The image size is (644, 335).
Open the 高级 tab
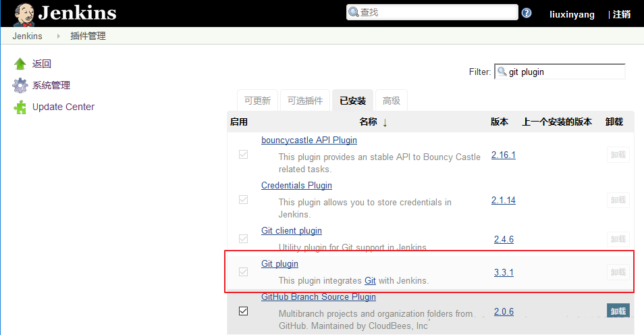pyautogui.click(x=392, y=101)
